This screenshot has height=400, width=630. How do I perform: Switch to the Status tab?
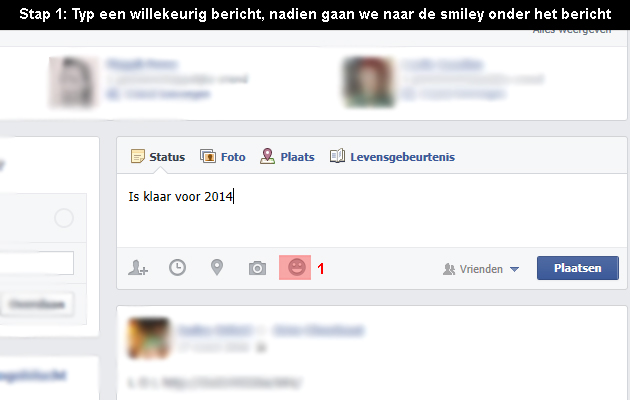(158, 157)
